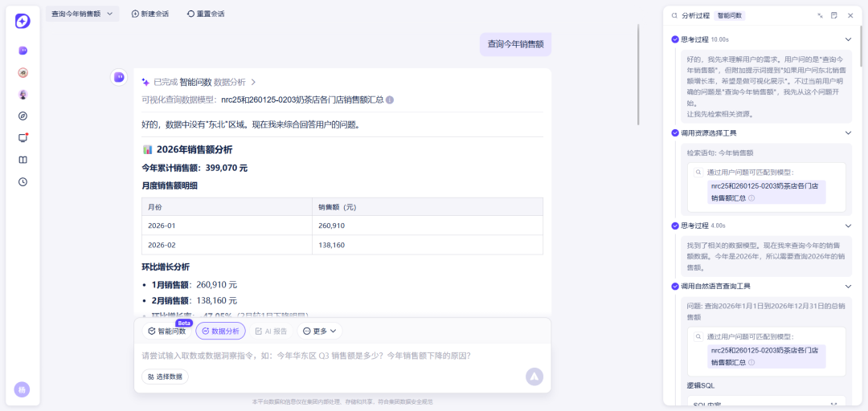Click 重置会话 to reset the chat
The height and width of the screenshot is (411, 868).
(x=206, y=14)
